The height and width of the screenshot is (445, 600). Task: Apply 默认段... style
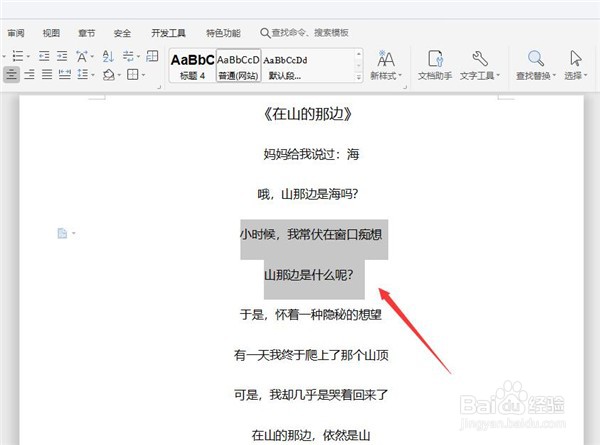tap(285, 66)
